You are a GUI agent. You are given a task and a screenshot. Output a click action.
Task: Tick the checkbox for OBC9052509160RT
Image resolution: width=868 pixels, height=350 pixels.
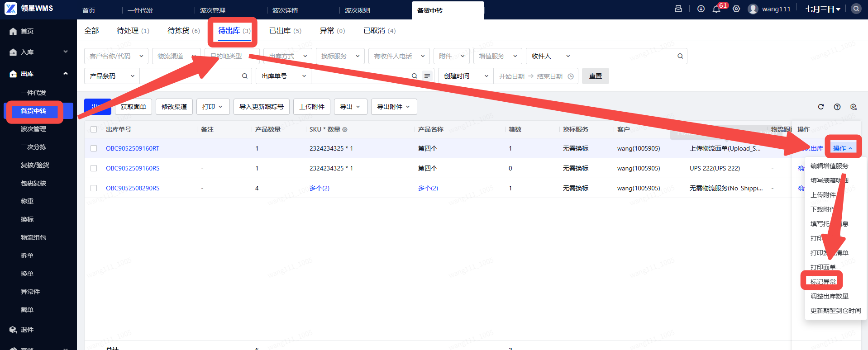click(x=94, y=148)
